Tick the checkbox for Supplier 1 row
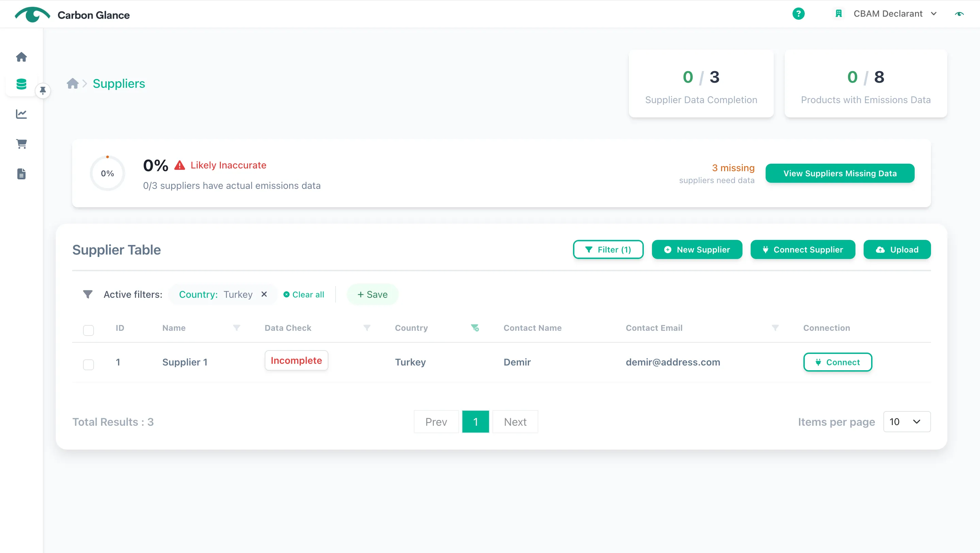This screenshot has width=980, height=553. pos(88,364)
